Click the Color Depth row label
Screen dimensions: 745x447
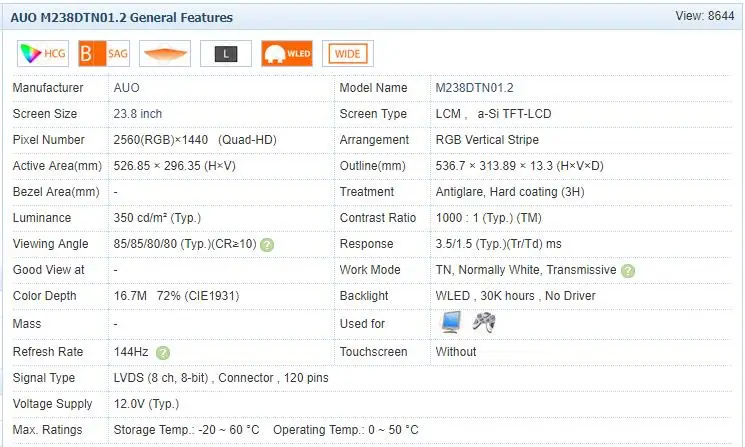point(44,296)
